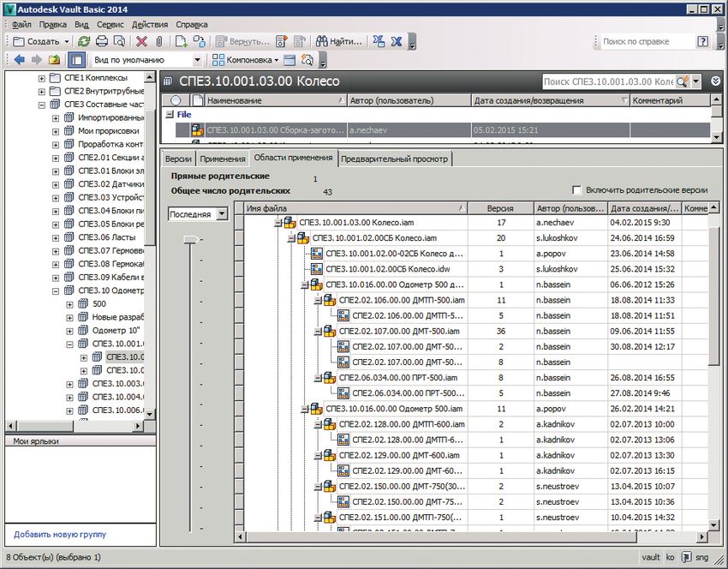The width and height of the screenshot is (728, 569).
Task: Select СПЕ3.07 Гермовв tree item
Action: [x=111, y=251]
